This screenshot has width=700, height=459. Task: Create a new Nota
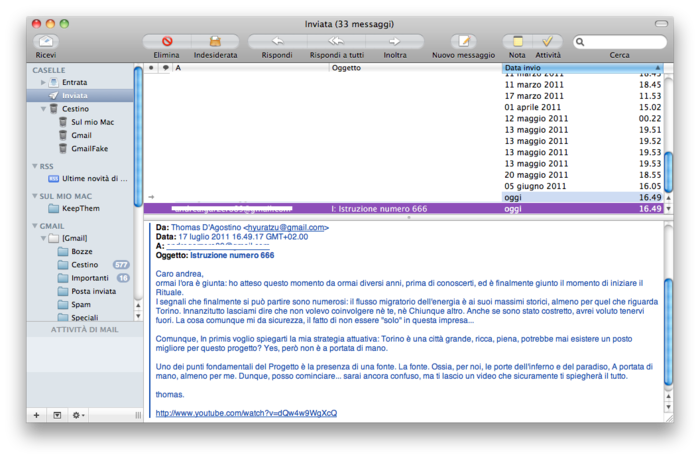pos(517,42)
